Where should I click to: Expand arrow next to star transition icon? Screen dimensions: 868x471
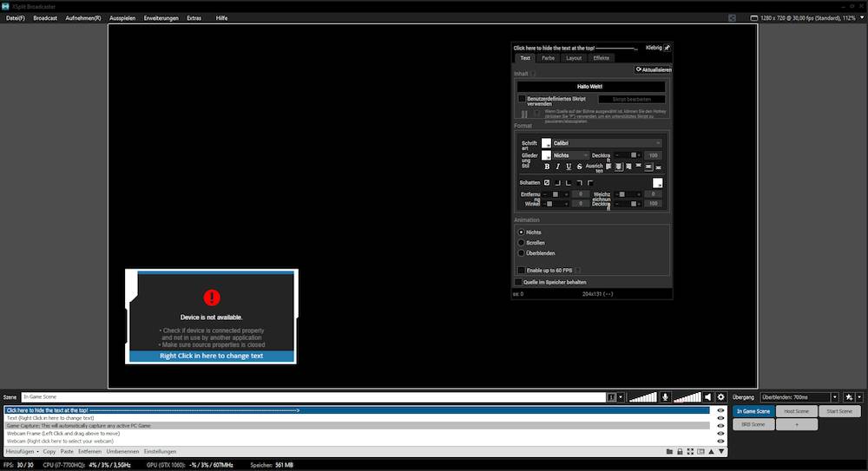pyautogui.click(x=859, y=396)
